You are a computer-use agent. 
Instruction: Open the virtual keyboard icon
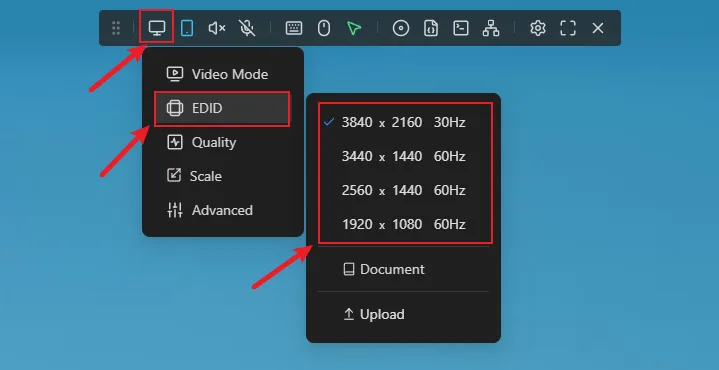point(294,28)
